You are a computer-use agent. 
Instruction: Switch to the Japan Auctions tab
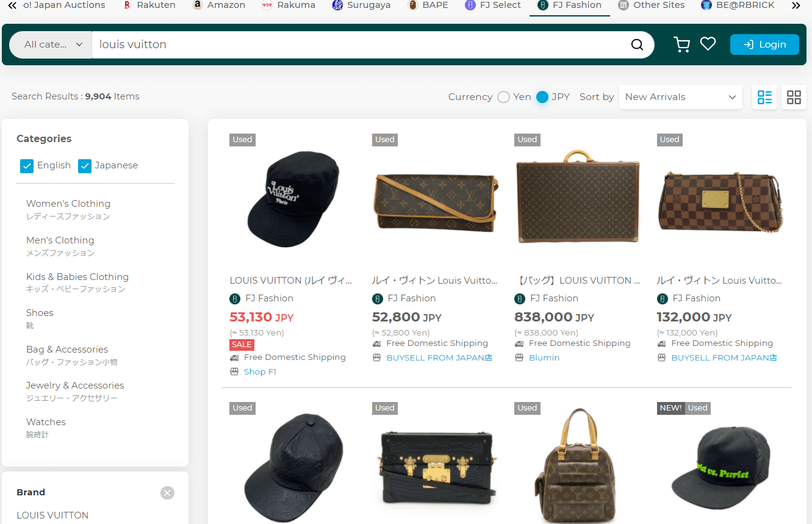coord(63,5)
